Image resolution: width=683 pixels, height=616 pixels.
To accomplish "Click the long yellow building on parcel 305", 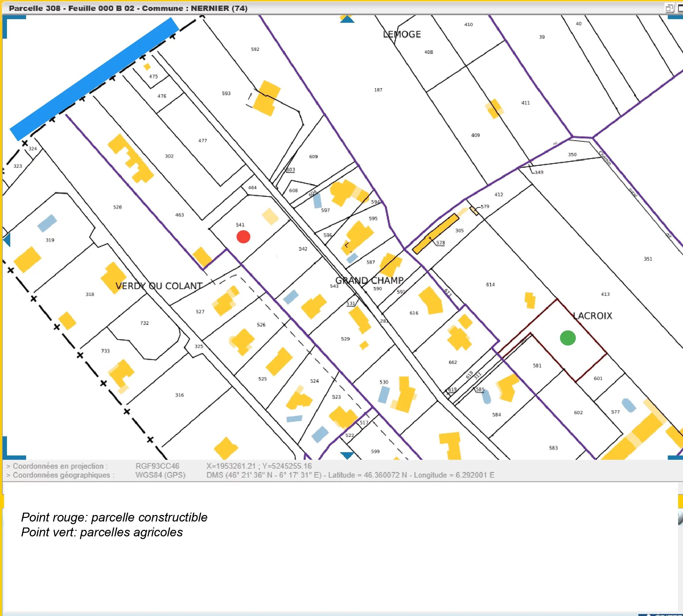I will 436,234.
